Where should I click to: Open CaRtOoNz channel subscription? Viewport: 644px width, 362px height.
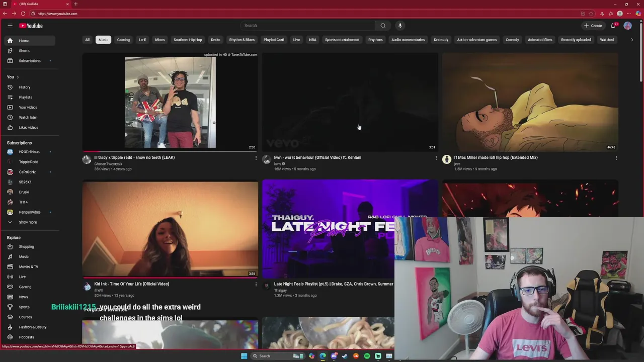[x=29, y=172]
